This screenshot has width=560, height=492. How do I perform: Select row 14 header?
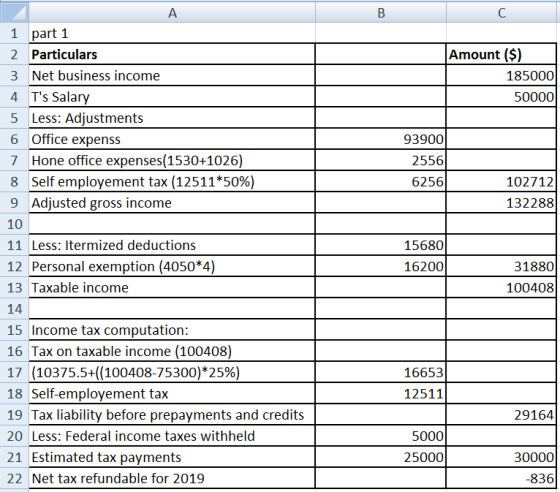point(14,309)
